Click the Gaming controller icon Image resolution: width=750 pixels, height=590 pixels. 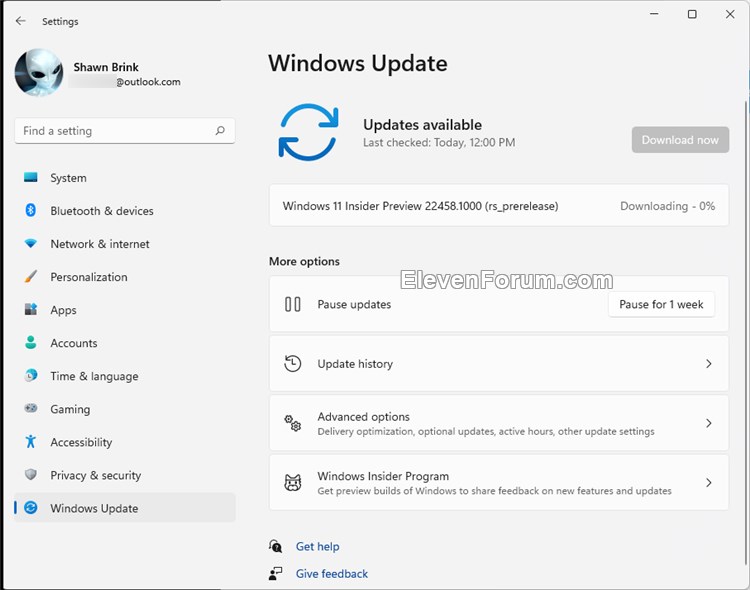tap(31, 409)
